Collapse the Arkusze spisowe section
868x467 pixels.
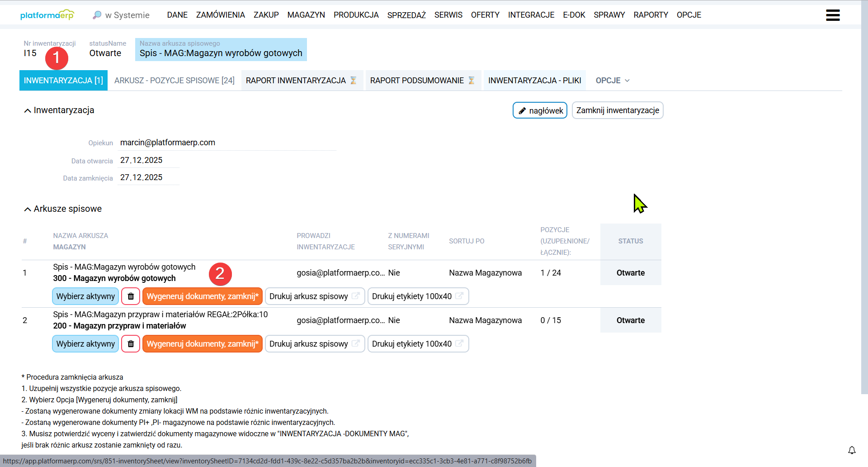point(27,209)
